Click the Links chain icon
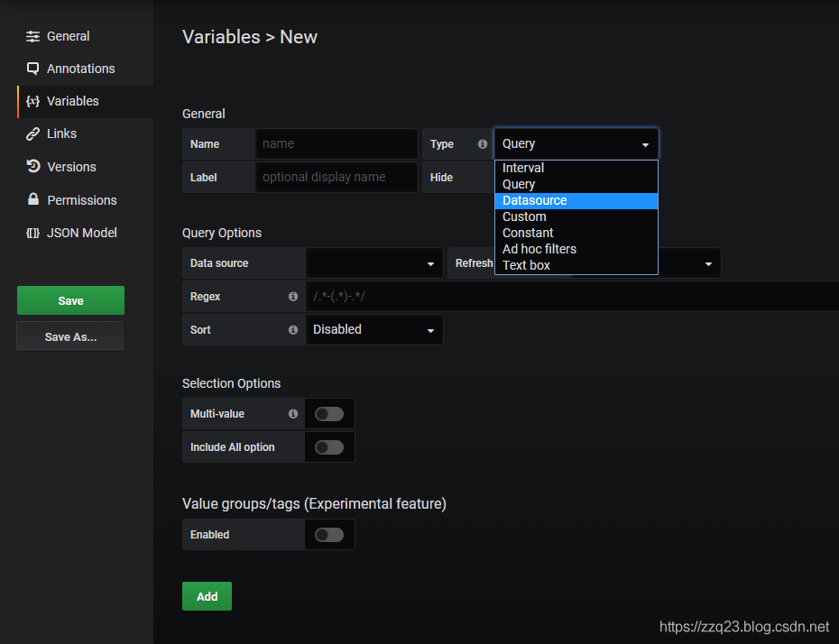 click(32, 133)
